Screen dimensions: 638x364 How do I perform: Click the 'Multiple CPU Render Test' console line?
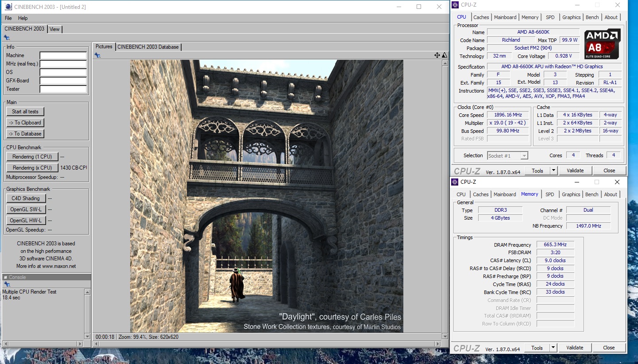pos(30,292)
